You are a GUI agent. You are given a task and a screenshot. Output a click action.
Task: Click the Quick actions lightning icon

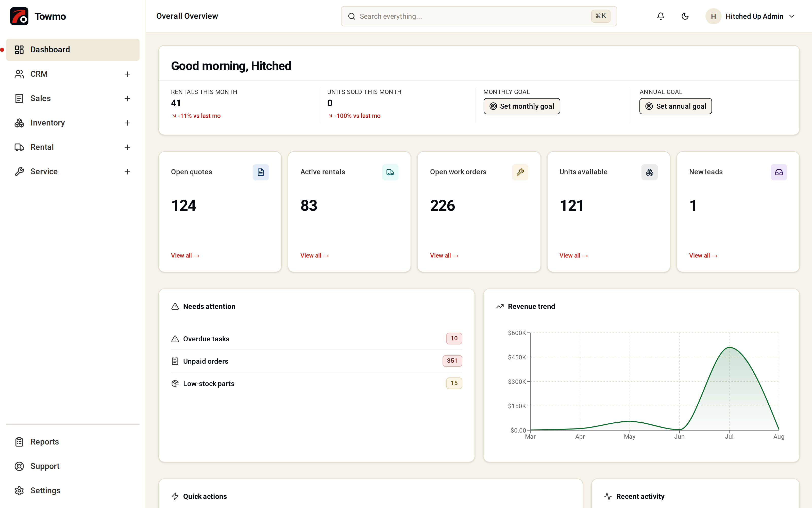[x=175, y=496]
